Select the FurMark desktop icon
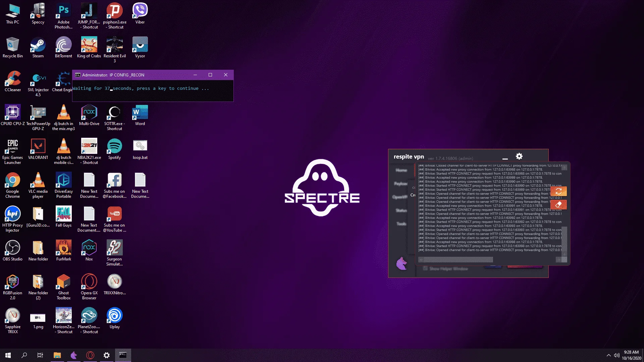 coord(63,251)
